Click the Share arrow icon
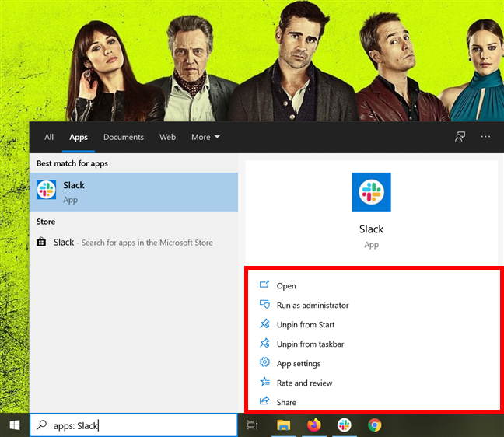This screenshot has width=504, height=437. (264, 400)
